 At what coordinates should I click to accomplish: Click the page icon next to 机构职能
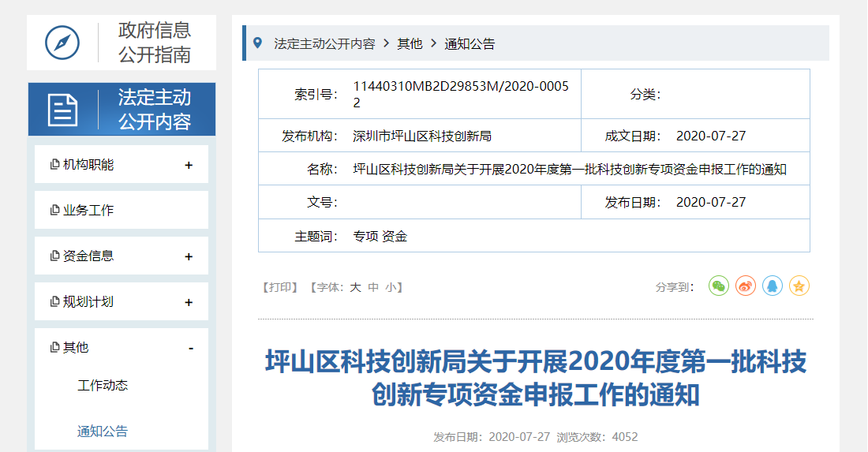pyautogui.click(x=54, y=164)
